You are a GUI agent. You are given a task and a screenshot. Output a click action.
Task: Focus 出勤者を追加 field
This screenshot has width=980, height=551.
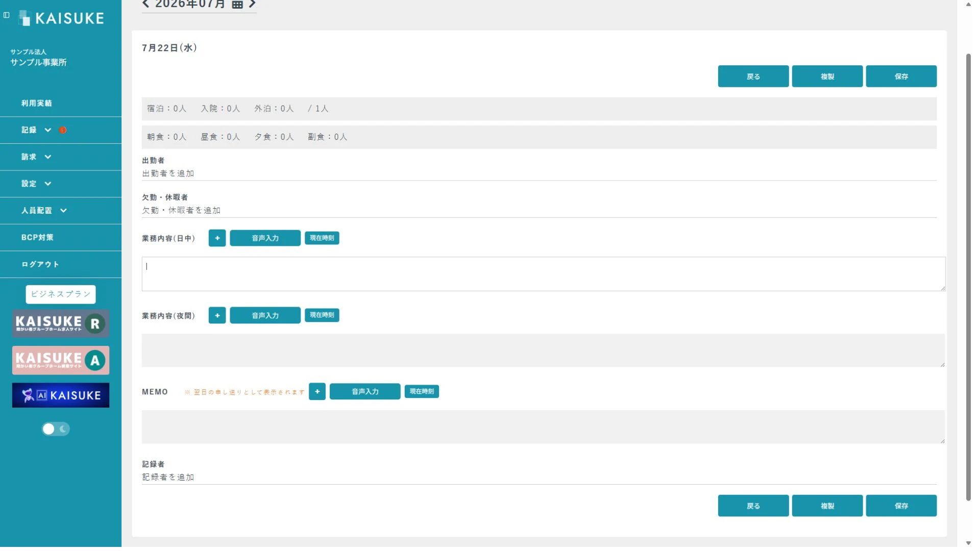(539, 174)
